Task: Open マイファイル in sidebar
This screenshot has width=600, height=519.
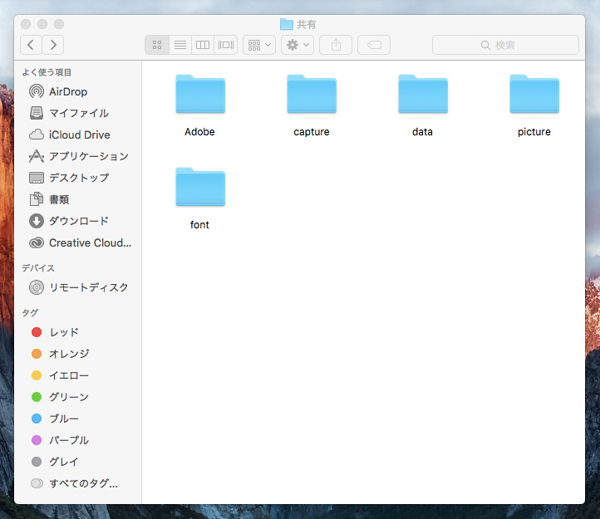Action: [79, 113]
